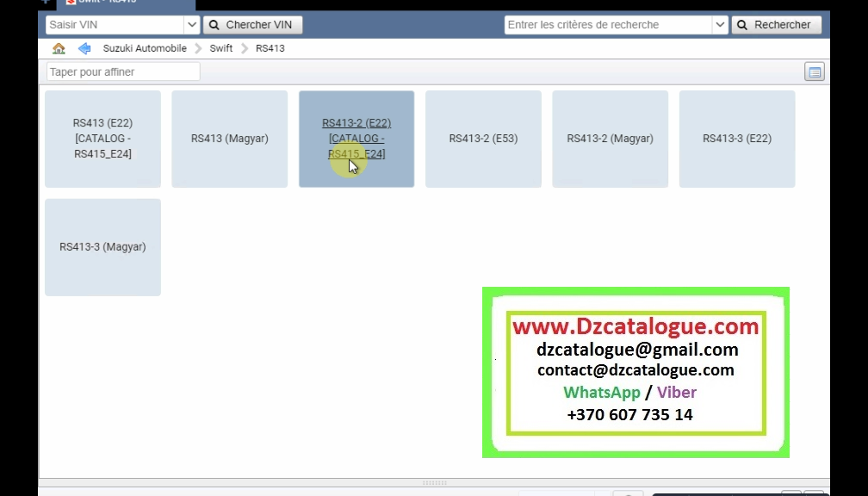Open the RS413 (Magyar) tile
Screen dimensions: 868x496
pyautogui.click(x=230, y=139)
